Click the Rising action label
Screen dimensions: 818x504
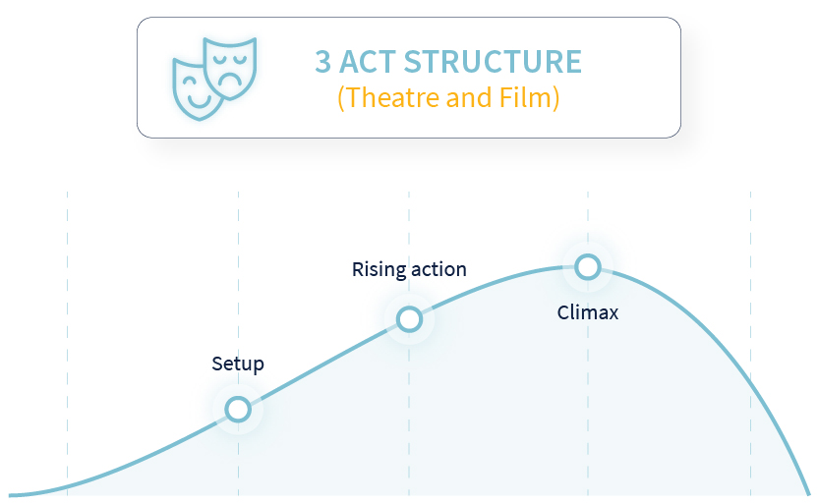point(409,269)
